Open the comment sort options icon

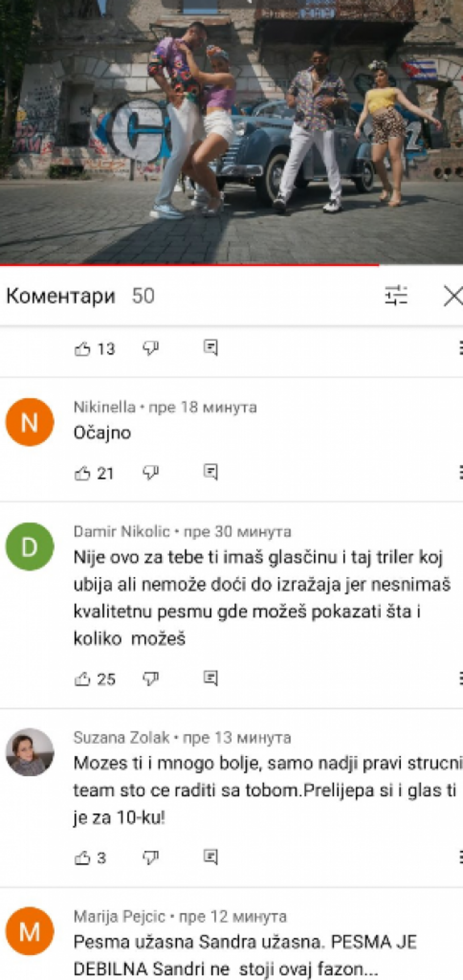[x=396, y=295]
